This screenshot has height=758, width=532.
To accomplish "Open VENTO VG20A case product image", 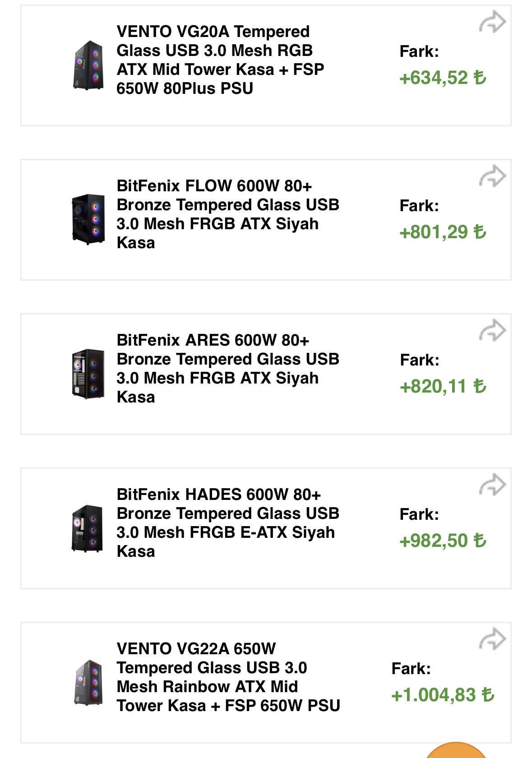I will pos(88,65).
